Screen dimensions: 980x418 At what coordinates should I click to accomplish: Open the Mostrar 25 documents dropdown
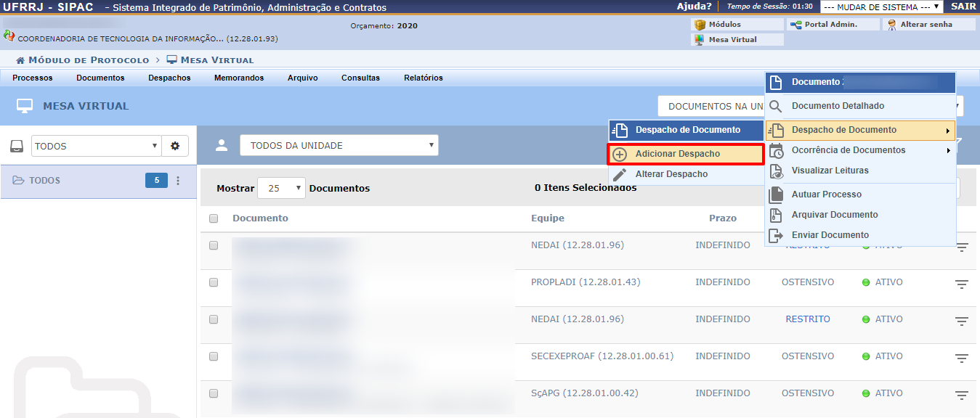click(281, 188)
